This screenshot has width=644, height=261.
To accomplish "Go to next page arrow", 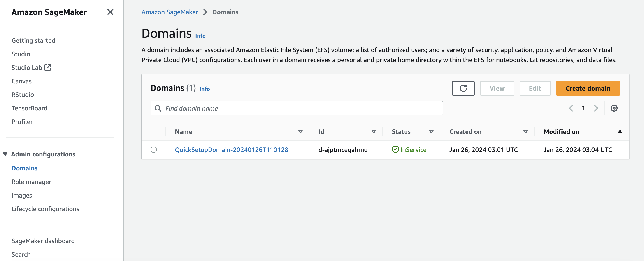I will 596,108.
